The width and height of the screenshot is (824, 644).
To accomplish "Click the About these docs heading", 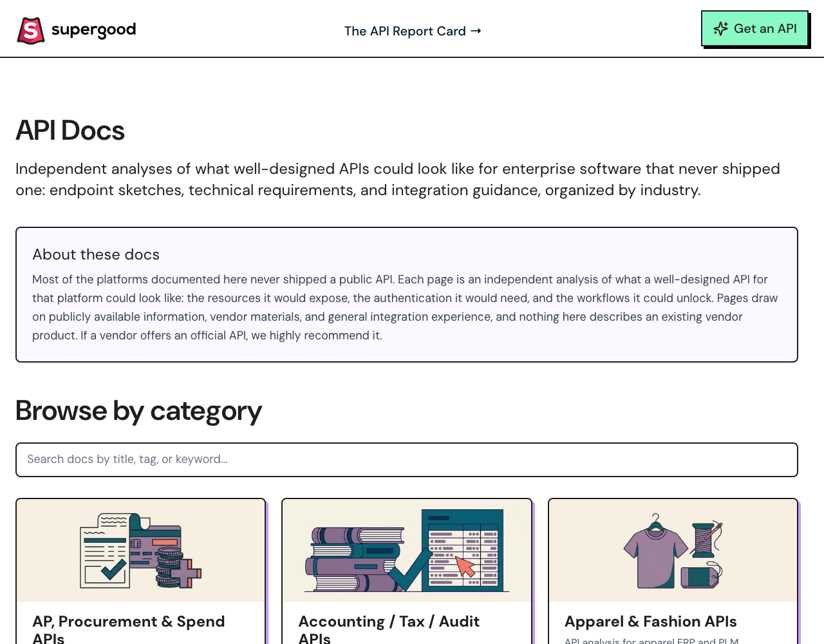I will point(96,254).
